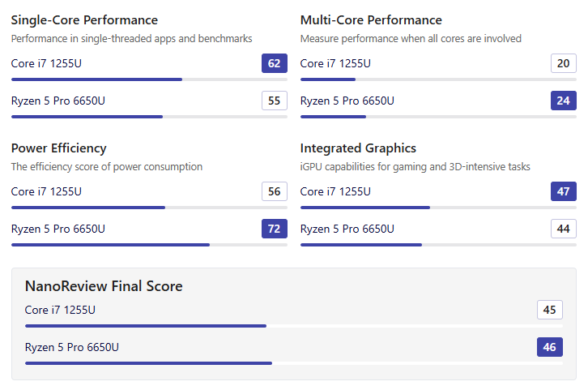Click Ryzen integrated graphics score 44
588x390 pixels.
click(x=563, y=229)
